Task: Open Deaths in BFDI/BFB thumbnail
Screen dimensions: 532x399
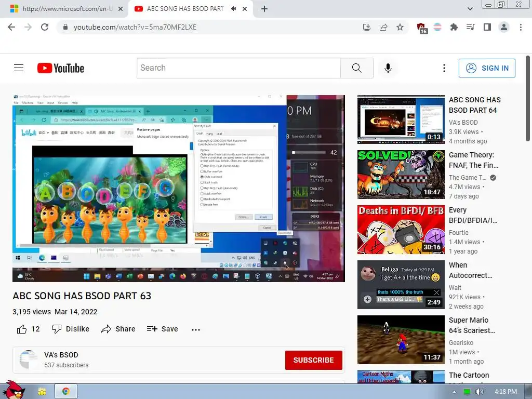Action: (401, 229)
